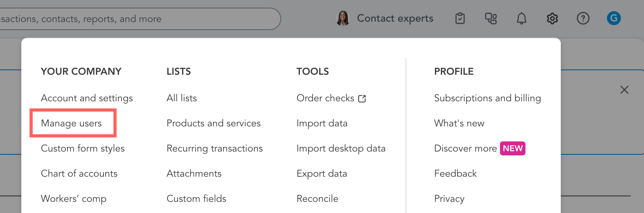644x213 pixels.
Task: Select Account and settings
Action: [87, 98]
